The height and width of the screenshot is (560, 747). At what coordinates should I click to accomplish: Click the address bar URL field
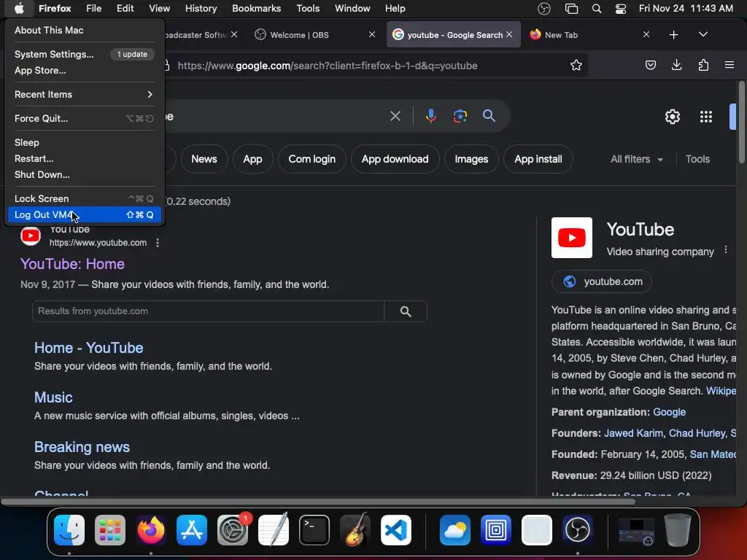pos(369,65)
